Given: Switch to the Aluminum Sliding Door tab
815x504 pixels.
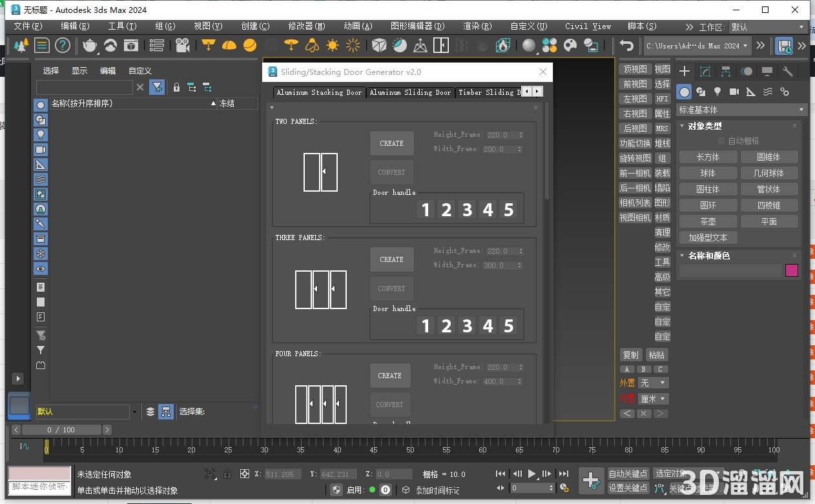Looking at the screenshot, I should 410,92.
